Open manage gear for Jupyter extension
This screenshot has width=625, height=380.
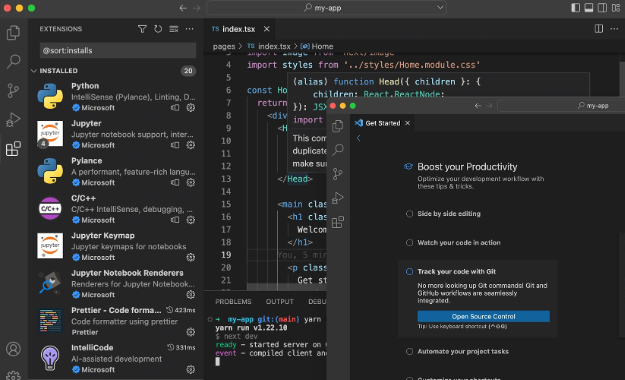(x=191, y=145)
